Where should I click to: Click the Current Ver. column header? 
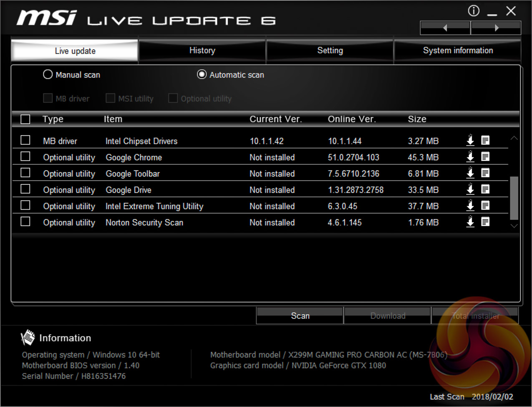(276, 119)
